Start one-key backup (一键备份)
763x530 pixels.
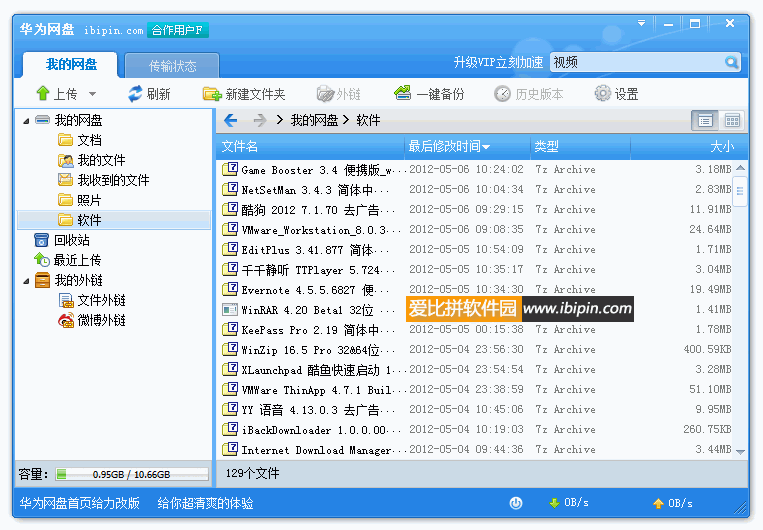pyautogui.click(x=429, y=93)
